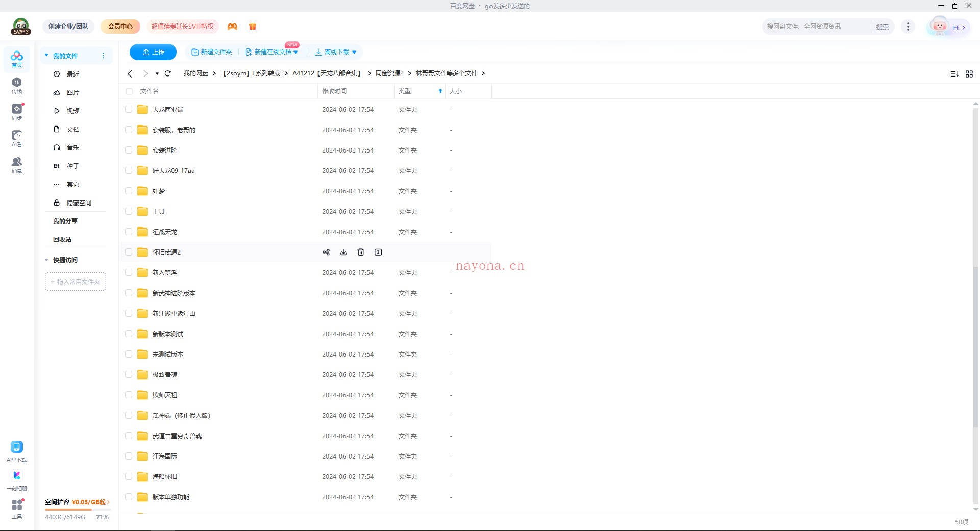Screen dimensions: 980x531
Task: Check the box for 工具 folder
Action: pos(129,211)
